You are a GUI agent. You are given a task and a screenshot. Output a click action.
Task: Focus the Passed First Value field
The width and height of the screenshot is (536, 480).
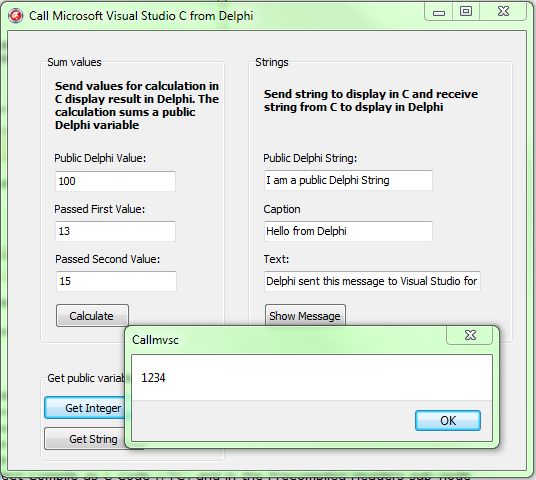(x=116, y=231)
